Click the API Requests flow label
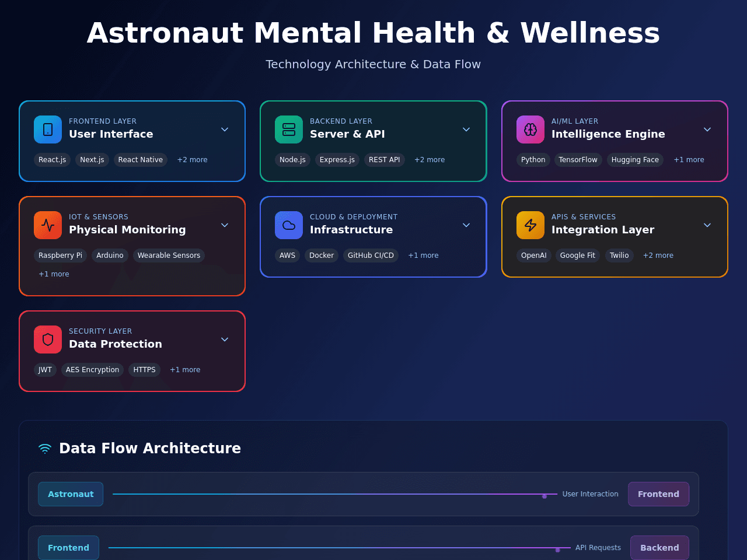 point(598,548)
